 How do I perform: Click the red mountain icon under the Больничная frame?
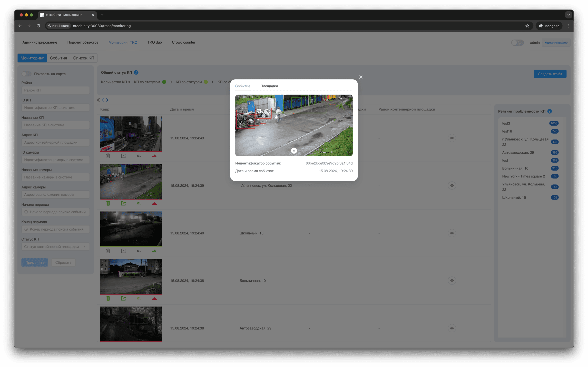[x=154, y=298]
